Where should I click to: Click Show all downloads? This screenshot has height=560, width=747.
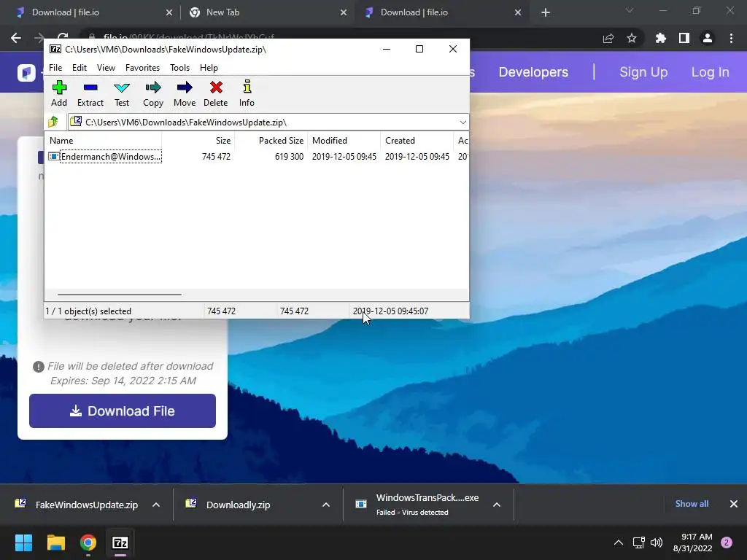[692, 504]
